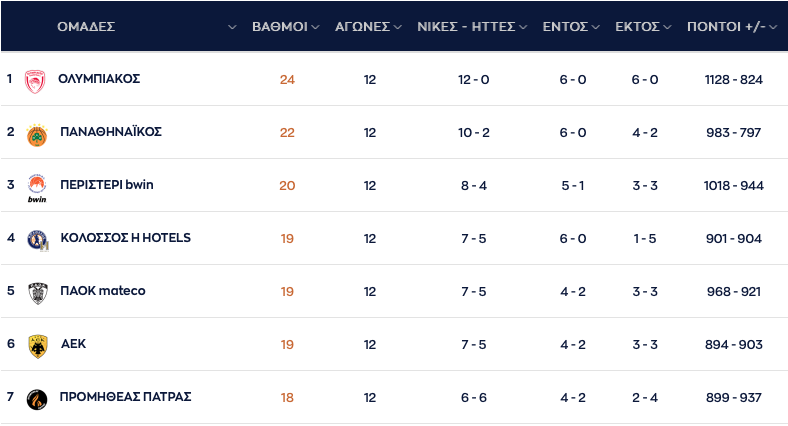The image size is (788, 426).
Task: Click the ΑΕΚ 894 - 903 points cell
Action: (734, 345)
